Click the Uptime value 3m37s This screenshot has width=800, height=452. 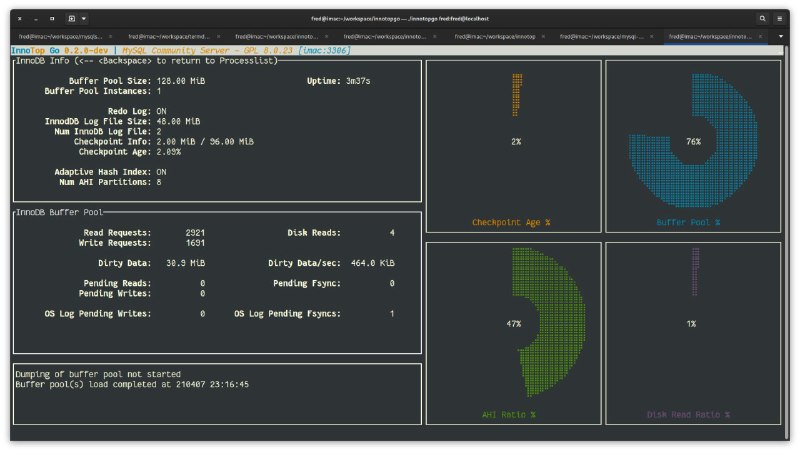pos(358,81)
